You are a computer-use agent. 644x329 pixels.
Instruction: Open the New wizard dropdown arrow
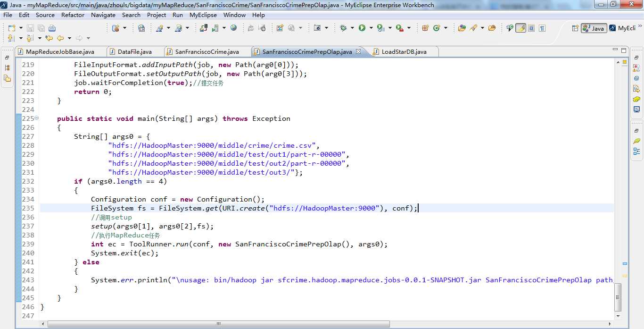20,28
